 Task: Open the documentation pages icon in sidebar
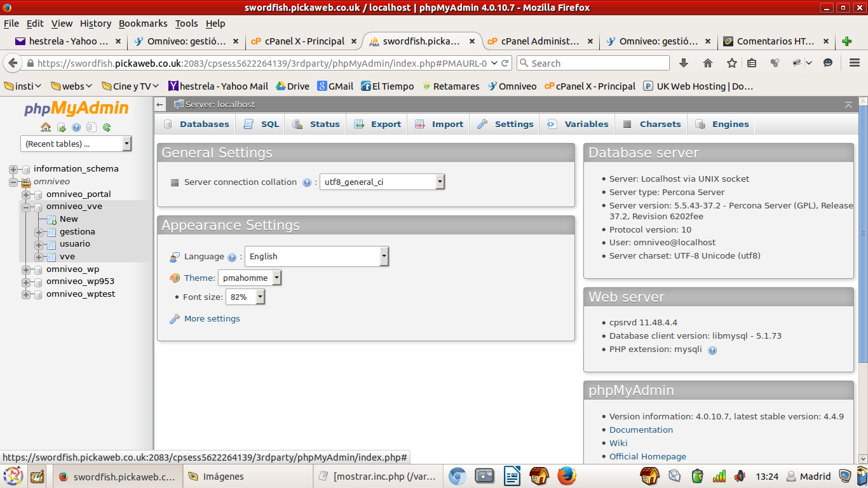click(92, 127)
